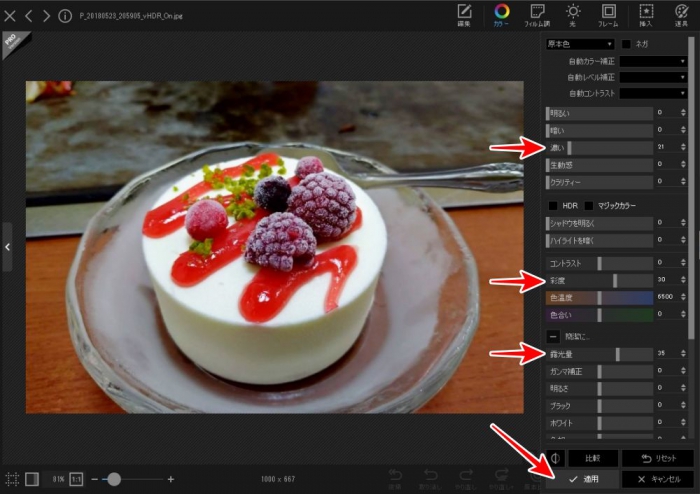Screen dimensions: 700x494
Task: Click the 濃い value stepper at 21
Action: coord(683,147)
